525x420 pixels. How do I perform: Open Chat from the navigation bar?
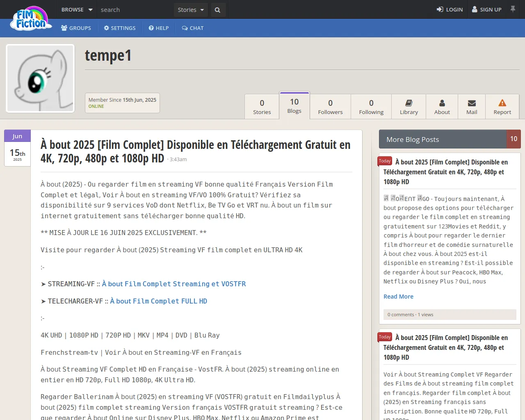click(x=193, y=28)
